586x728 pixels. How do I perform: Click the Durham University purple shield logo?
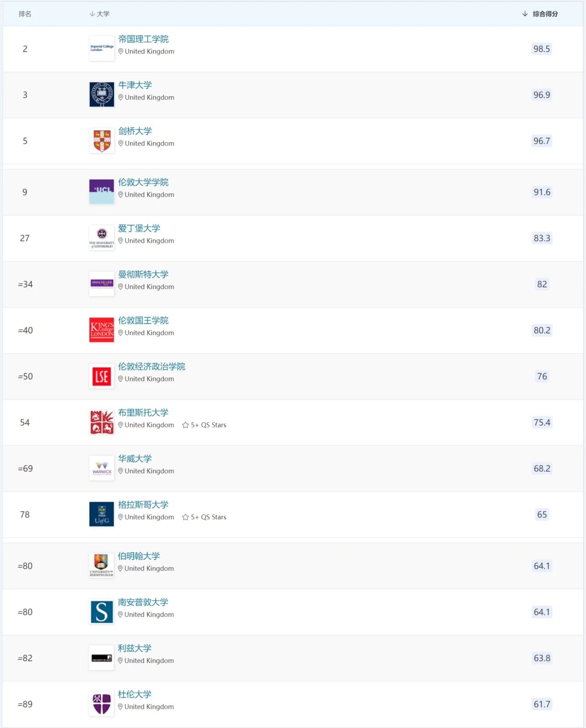point(102,704)
